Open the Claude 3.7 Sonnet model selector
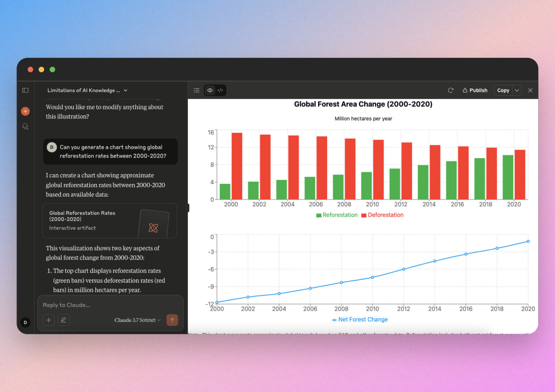The height and width of the screenshot is (392, 555). pos(137,320)
